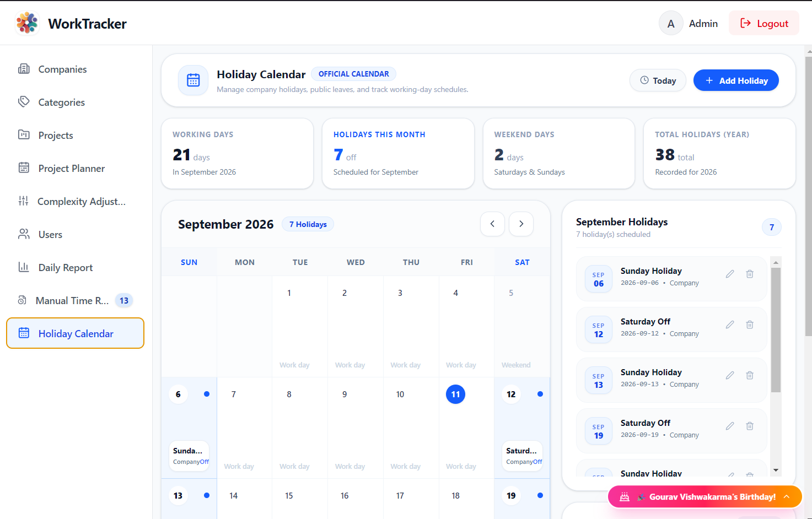Click the Holiday Calendar header icon
The width and height of the screenshot is (812, 519).
click(193, 80)
